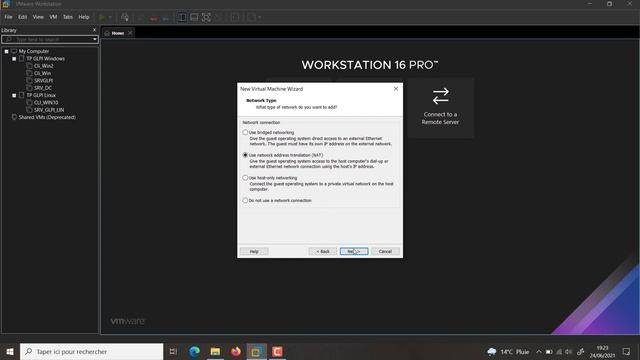Click the Unity mode toolbar icon

tap(219, 17)
